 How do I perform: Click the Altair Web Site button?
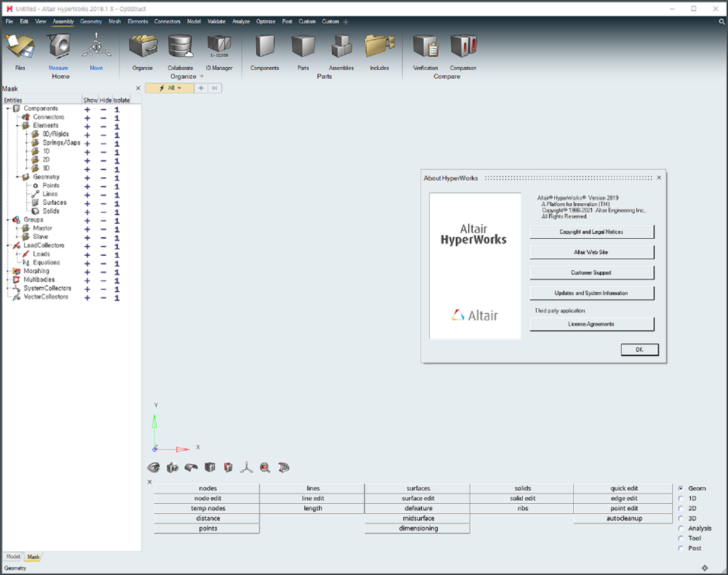click(x=592, y=252)
